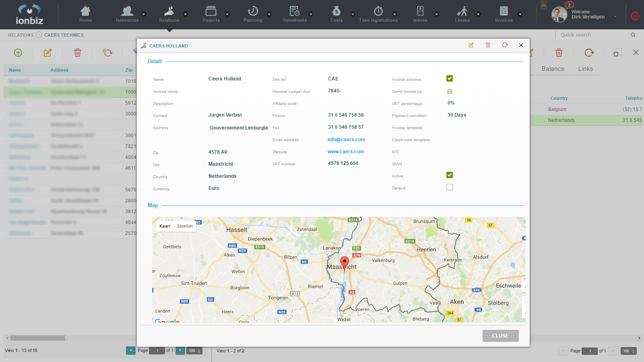Open the notifications bubble showing 2
Viewport: 644px width, 362px height.
(569, 5)
